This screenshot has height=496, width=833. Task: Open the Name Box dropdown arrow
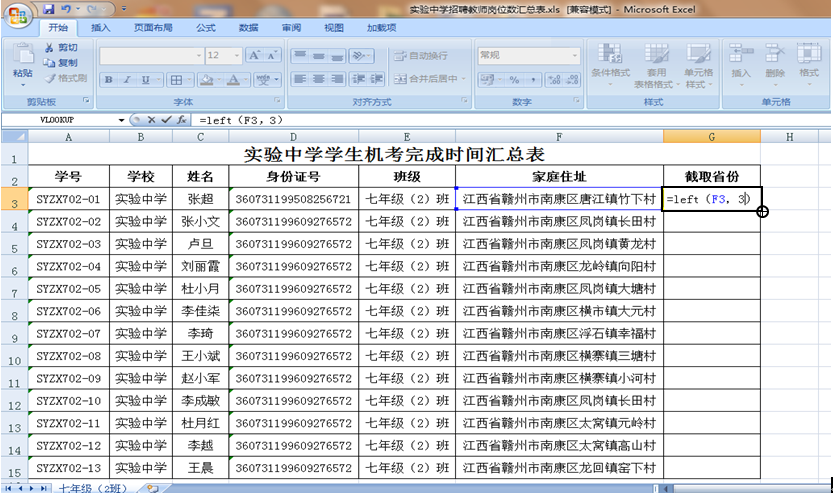point(121,120)
